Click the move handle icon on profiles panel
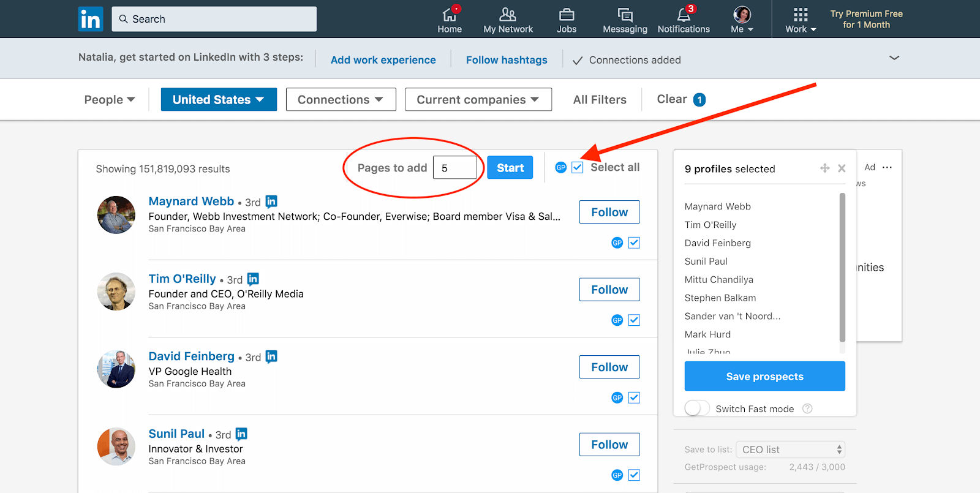This screenshot has height=493, width=980. tap(824, 168)
